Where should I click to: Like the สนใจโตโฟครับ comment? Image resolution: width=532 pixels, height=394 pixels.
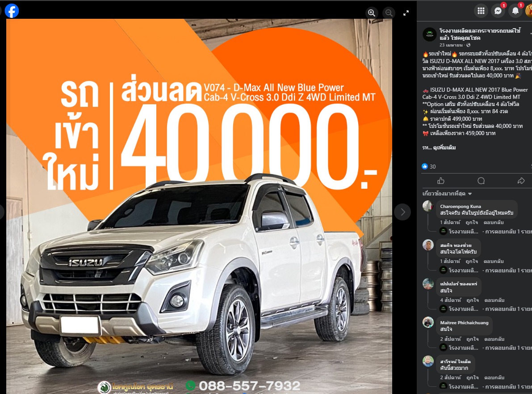472,261
